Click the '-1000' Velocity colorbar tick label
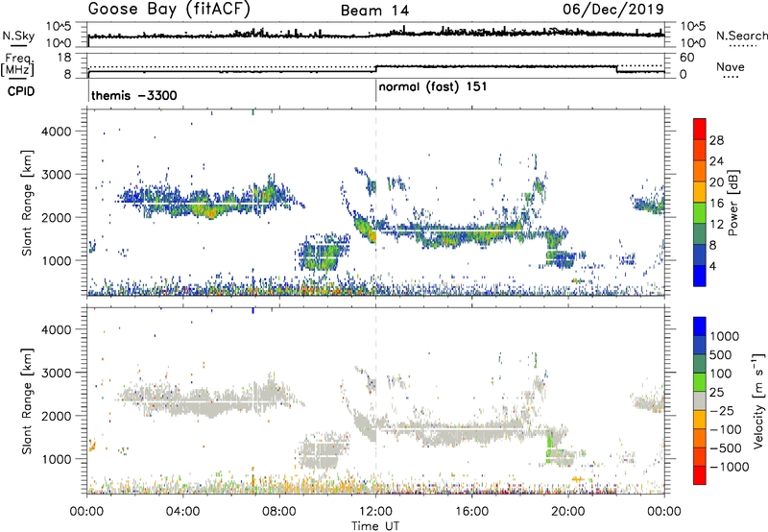768x532 pixels. click(x=729, y=467)
